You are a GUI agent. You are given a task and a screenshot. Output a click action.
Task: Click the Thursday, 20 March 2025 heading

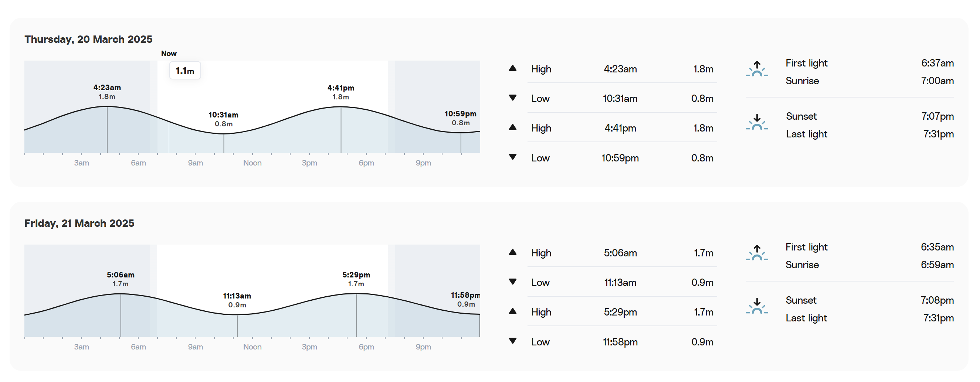[88, 39]
